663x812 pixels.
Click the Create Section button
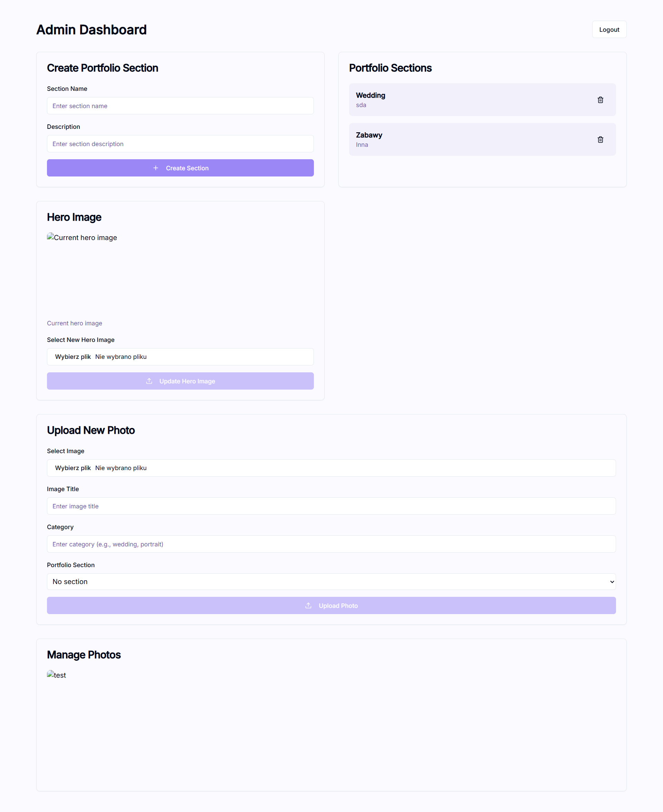click(180, 168)
